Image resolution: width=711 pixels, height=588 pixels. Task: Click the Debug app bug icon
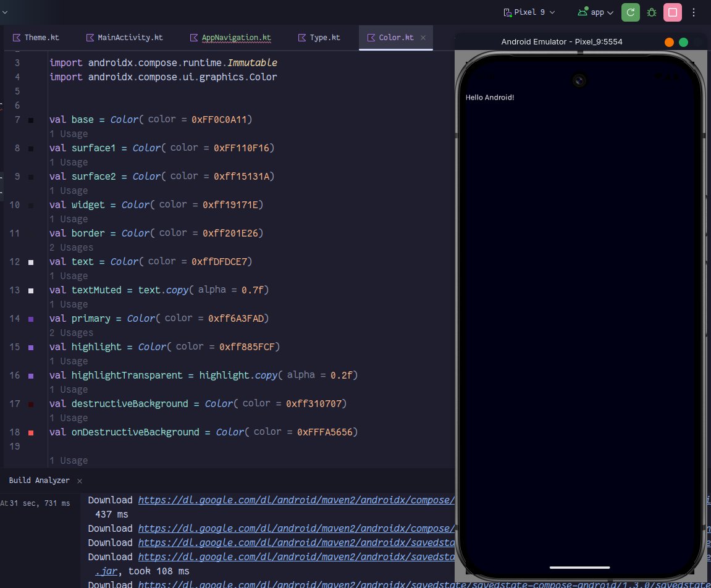pos(652,12)
